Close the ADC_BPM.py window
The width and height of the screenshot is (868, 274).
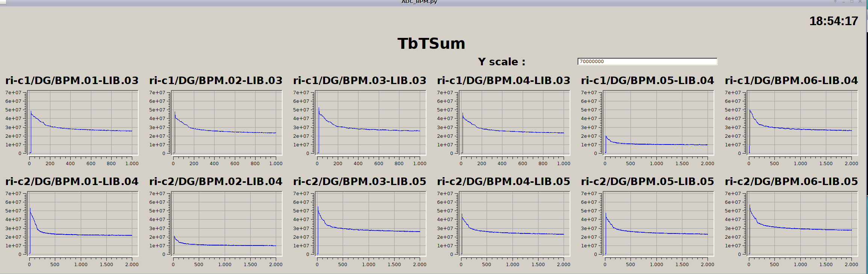coord(860,2)
